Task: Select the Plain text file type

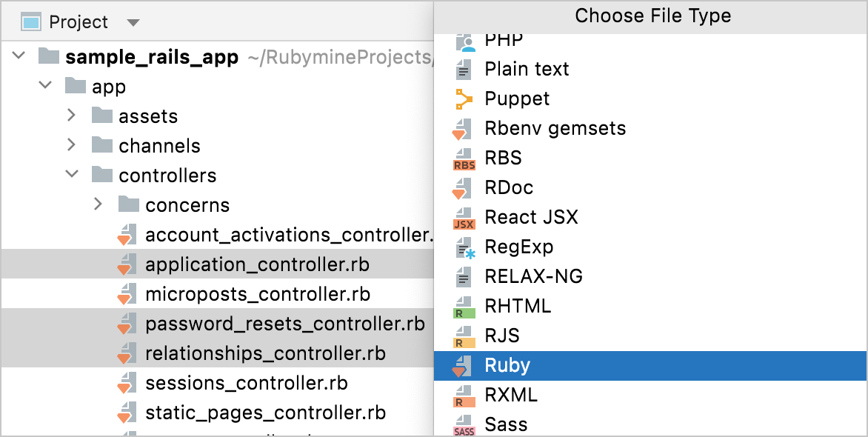Action: (526, 69)
